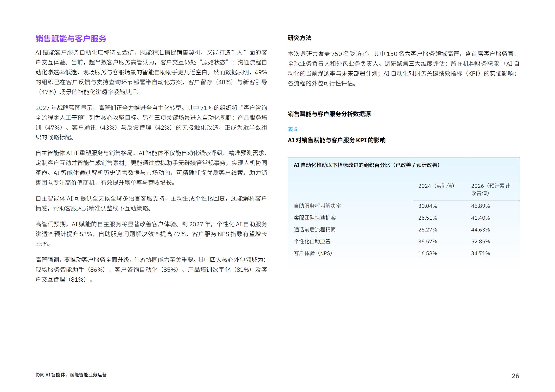555x392 pixels.
Task: Click the value 44.63%
Action: coord(480,230)
